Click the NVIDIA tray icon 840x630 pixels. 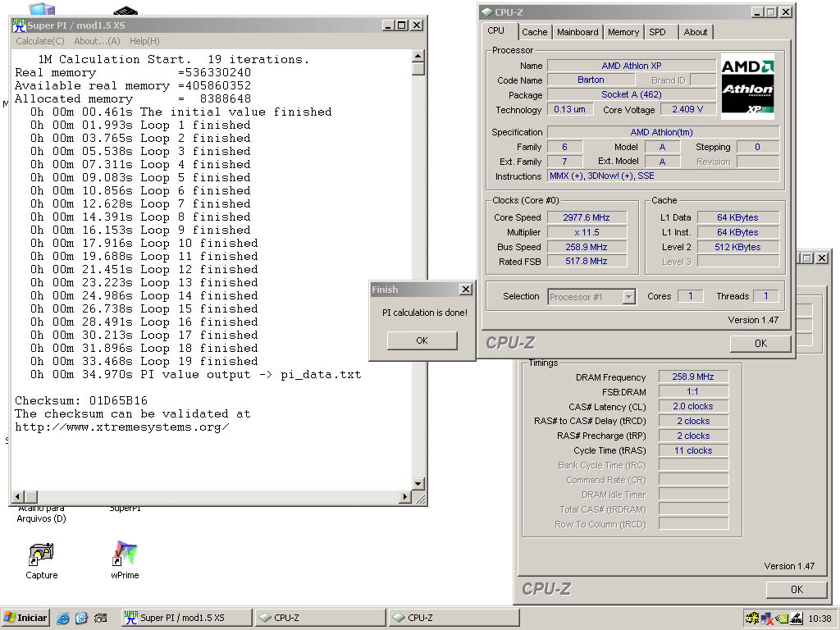pyautogui.click(x=782, y=619)
